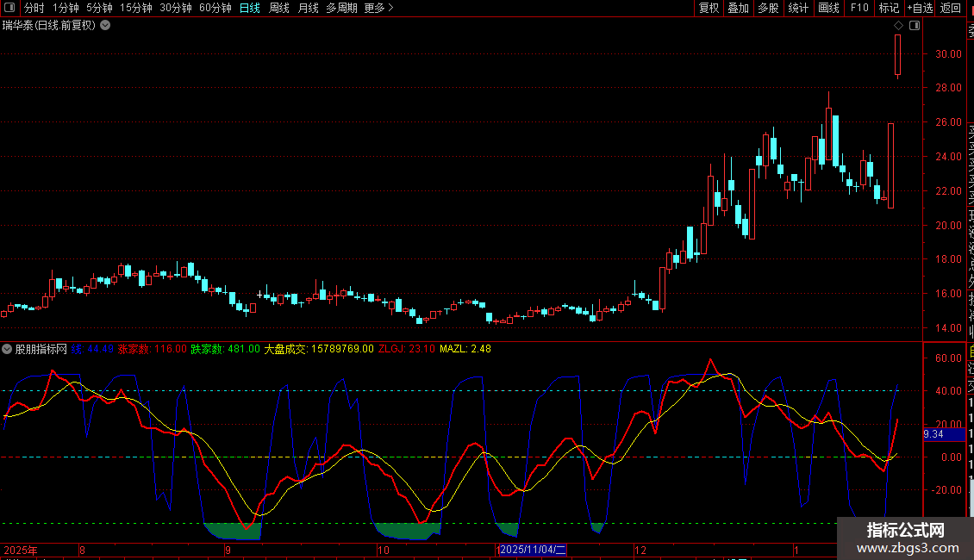Select the 1分钟 period tab
The image size is (974, 560).
click(x=66, y=8)
